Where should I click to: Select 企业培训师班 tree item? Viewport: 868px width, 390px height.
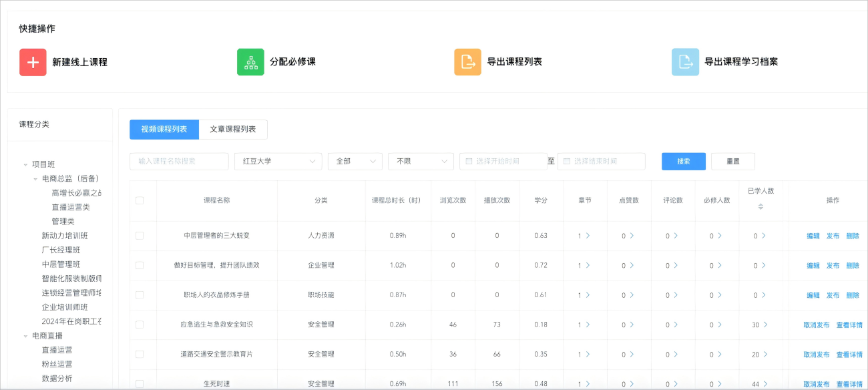pyautogui.click(x=65, y=307)
